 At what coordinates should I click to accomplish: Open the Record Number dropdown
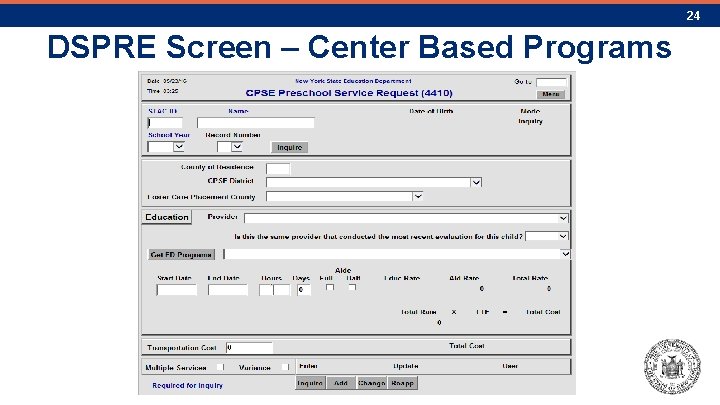236,147
